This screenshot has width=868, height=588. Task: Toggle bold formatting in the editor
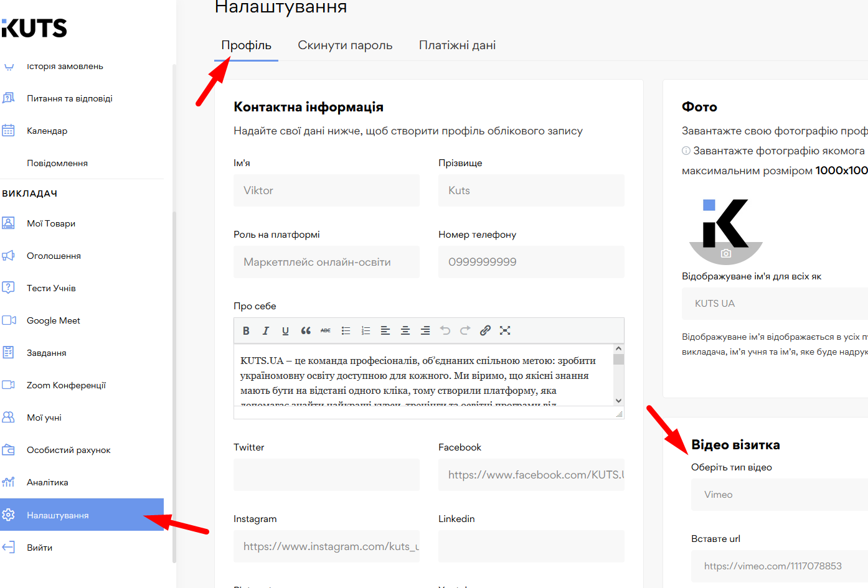click(x=246, y=331)
